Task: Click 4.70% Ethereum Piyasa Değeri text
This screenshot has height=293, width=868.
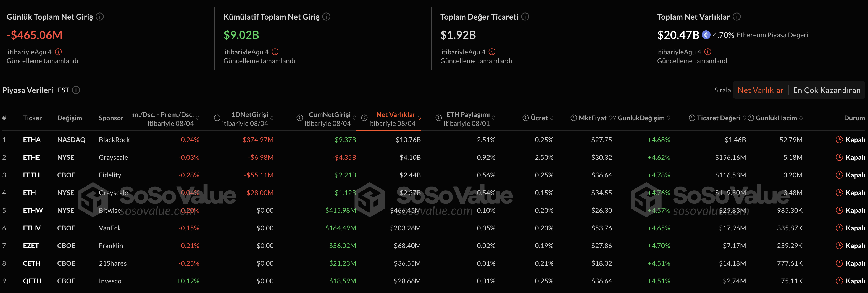Action: (760, 35)
